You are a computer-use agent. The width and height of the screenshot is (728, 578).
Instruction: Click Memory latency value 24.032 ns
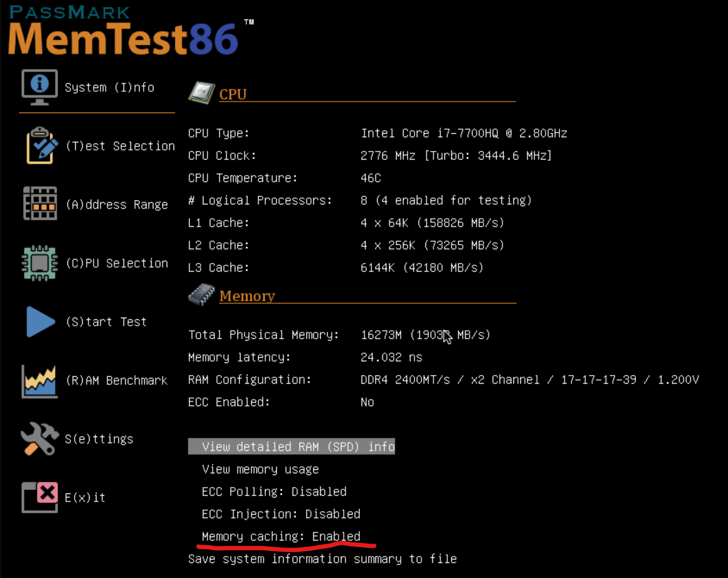point(392,357)
